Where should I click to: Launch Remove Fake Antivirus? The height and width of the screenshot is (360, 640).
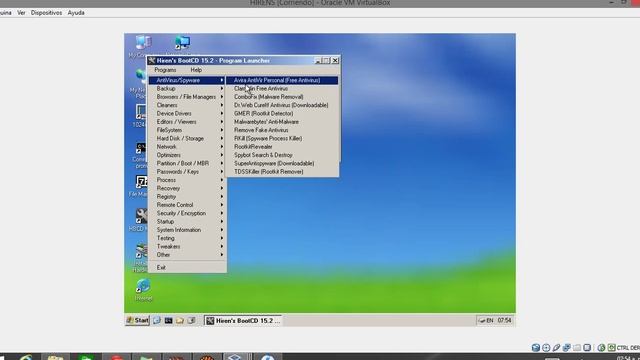coord(282,130)
